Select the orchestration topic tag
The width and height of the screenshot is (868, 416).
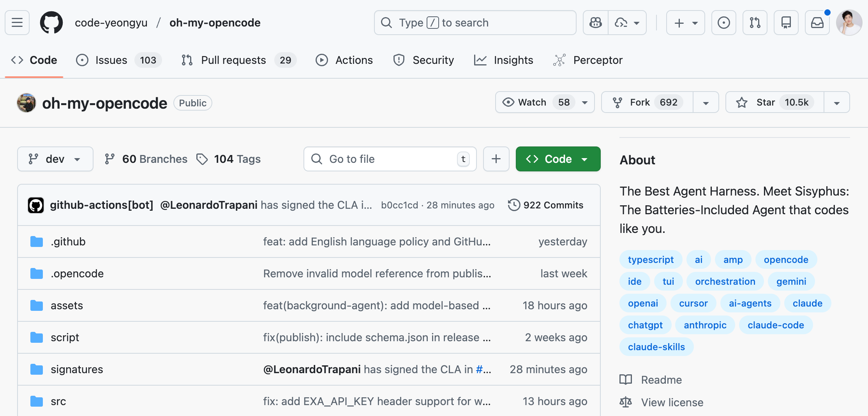725,281
